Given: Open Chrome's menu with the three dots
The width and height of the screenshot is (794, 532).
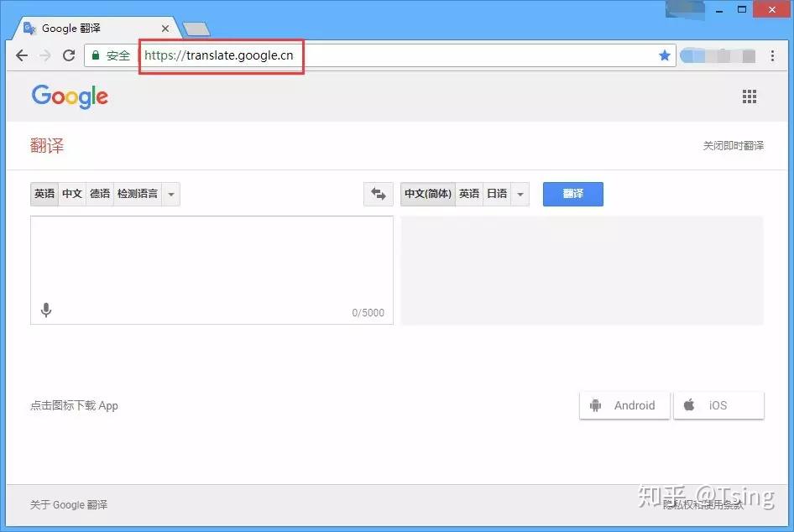Looking at the screenshot, I should pyautogui.click(x=773, y=55).
